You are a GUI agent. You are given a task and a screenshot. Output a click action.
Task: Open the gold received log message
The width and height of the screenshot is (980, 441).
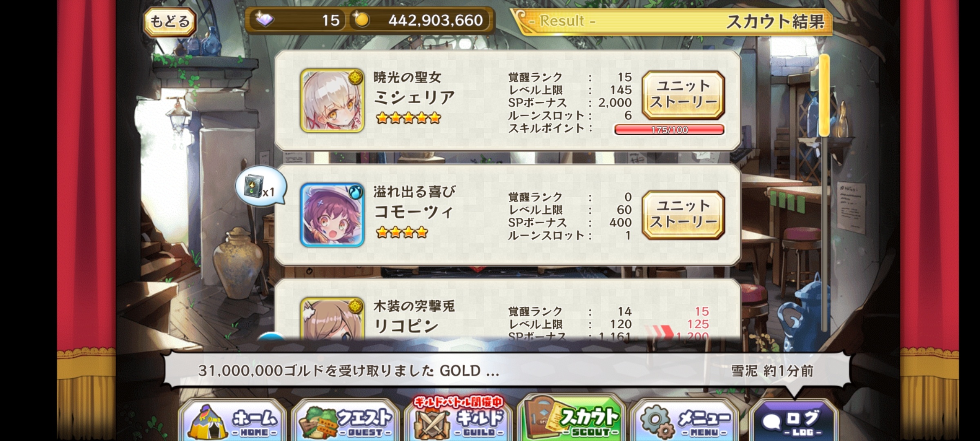point(506,371)
